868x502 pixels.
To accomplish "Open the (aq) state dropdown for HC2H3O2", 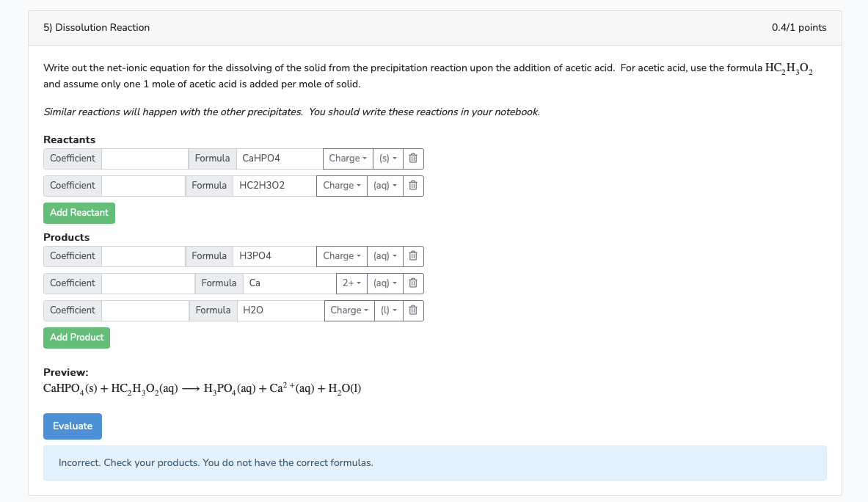I will [x=385, y=185].
